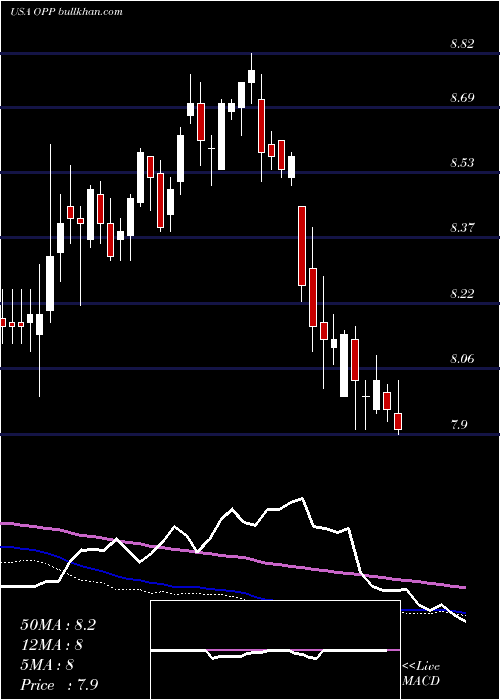Click the highest candle near 8.82

[251, 76]
